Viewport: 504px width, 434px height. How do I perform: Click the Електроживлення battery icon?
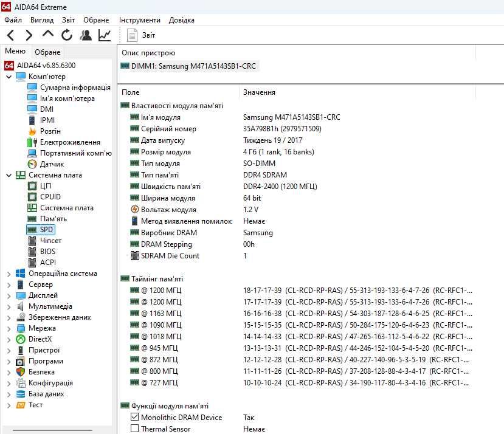(x=32, y=142)
